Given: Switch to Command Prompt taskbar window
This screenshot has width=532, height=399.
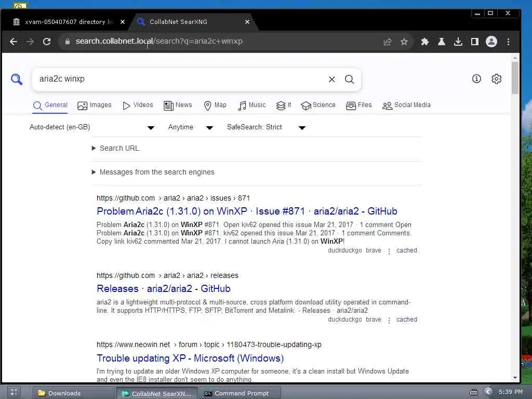Looking at the screenshot, I should coord(240,393).
